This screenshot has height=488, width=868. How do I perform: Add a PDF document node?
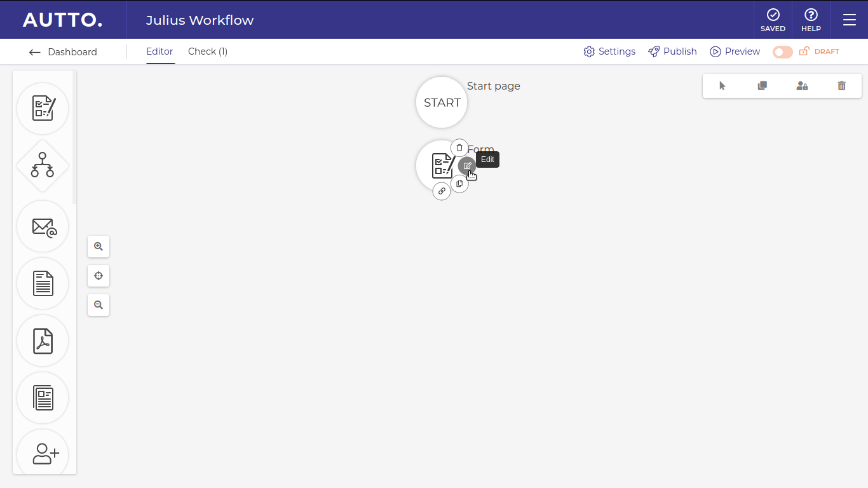(x=43, y=341)
